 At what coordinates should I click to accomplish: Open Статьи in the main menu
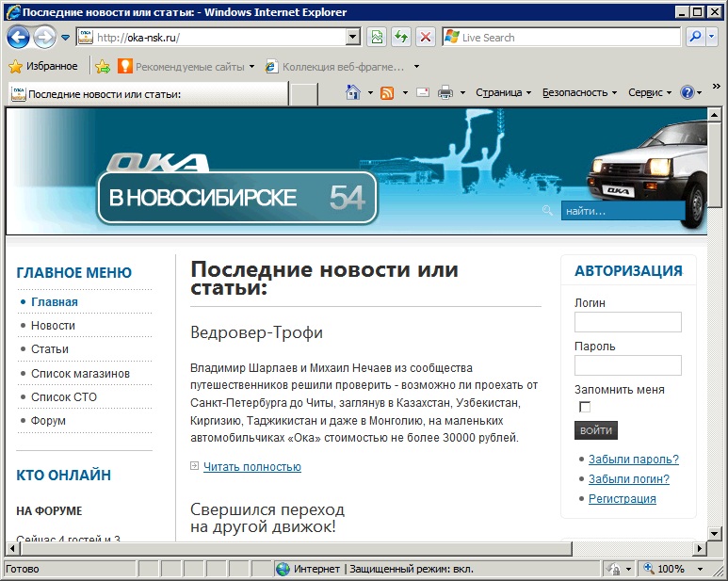[50, 349]
